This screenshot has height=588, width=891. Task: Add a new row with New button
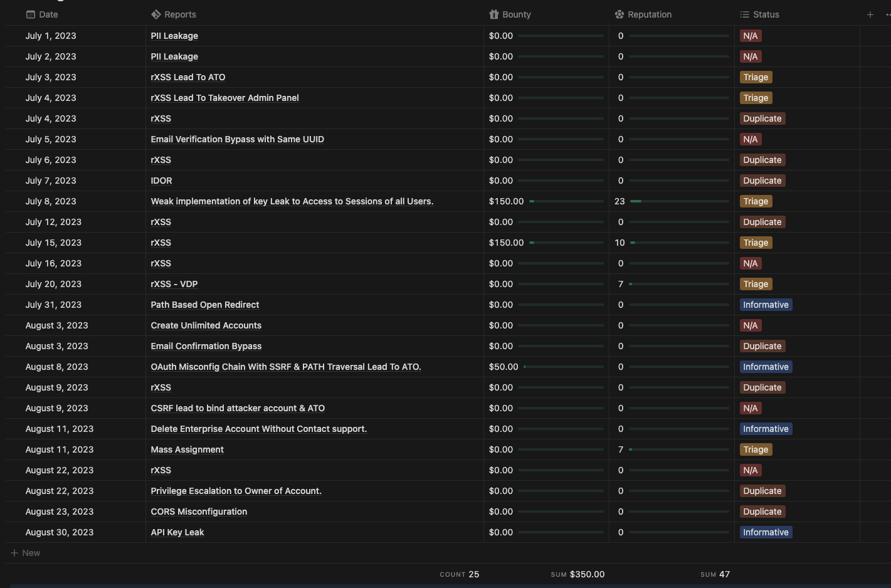26,553
